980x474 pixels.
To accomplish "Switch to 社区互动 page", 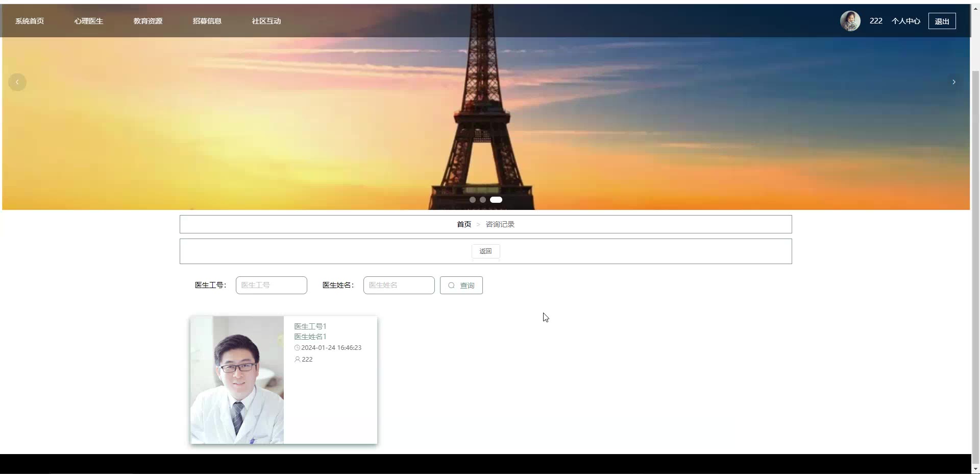I will point(266,21).
